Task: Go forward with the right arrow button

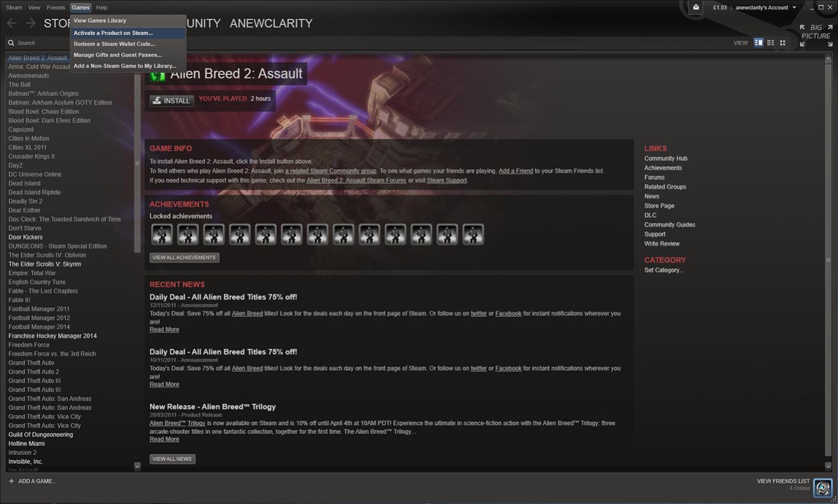Action: tap(31, 23)
